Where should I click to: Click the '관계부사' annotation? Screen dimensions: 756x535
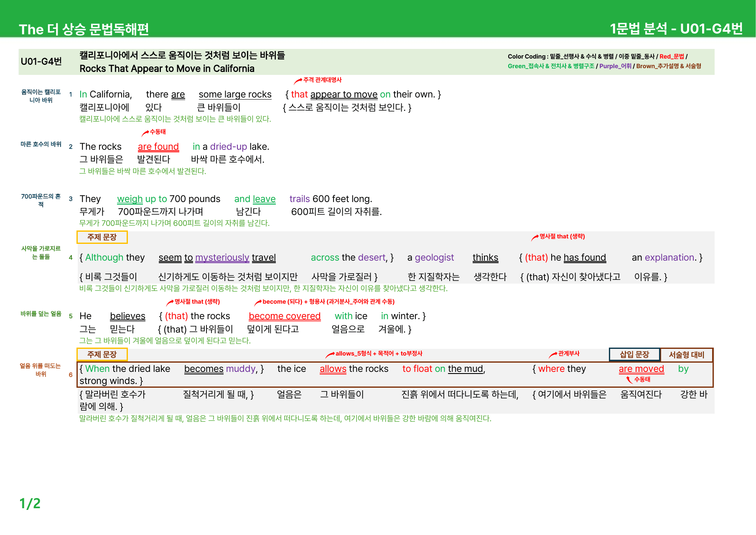569,353
